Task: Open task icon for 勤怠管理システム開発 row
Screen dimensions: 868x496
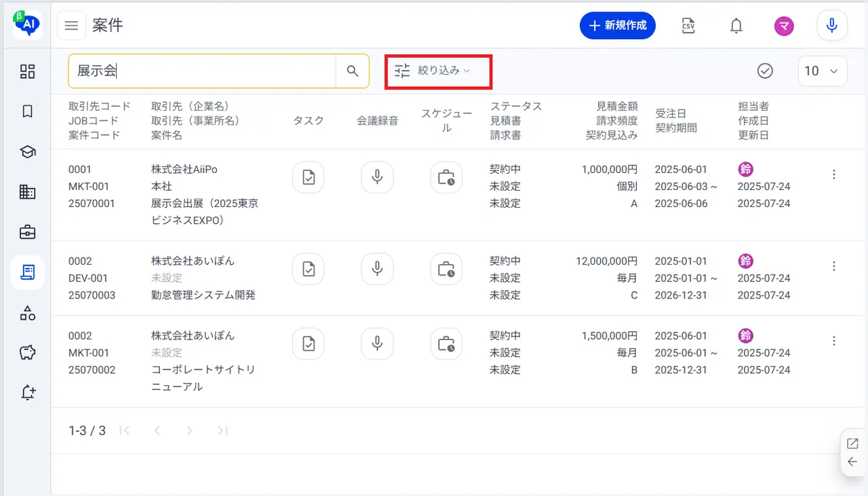Action: tap(309, 269)
